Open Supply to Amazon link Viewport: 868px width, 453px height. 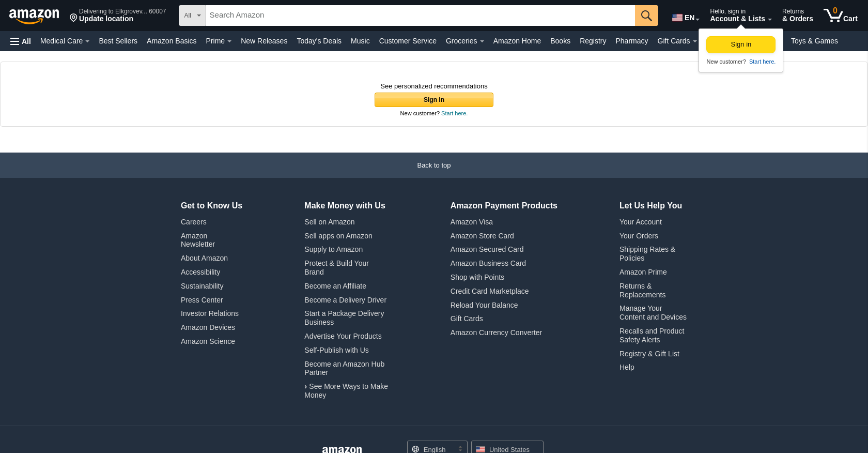point(334,249)
